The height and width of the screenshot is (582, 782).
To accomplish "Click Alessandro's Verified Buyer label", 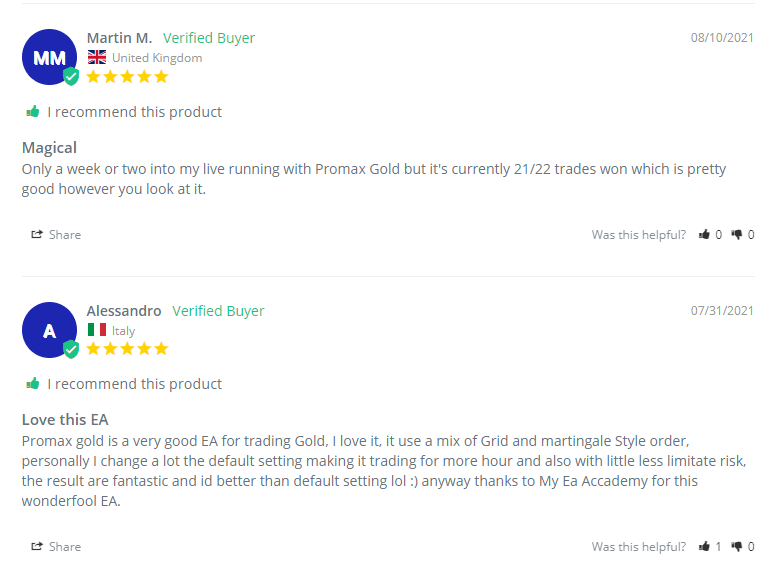I will point(218,311).
